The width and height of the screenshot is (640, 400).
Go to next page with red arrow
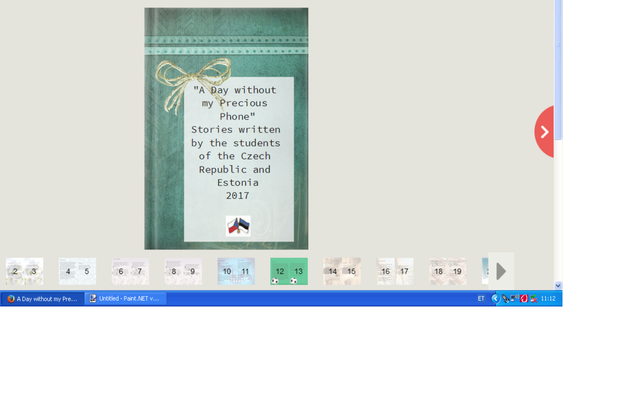click(544, 131)
